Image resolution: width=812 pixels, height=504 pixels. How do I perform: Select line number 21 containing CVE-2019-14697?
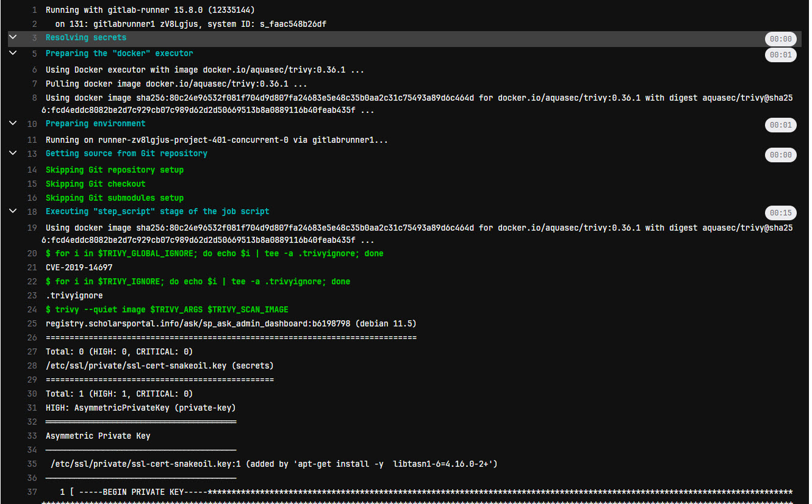tap(32, 267)
